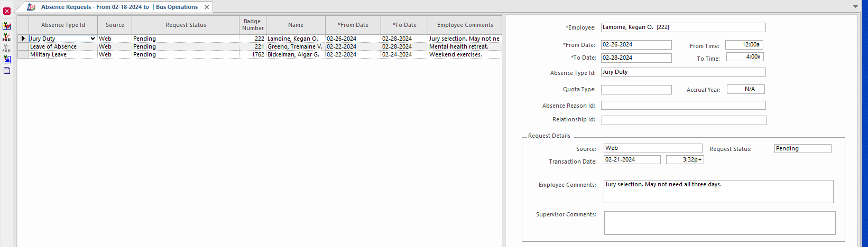Click Greeno, Tremaine V. name cell
868x247 pixels.
pos(296,46)
